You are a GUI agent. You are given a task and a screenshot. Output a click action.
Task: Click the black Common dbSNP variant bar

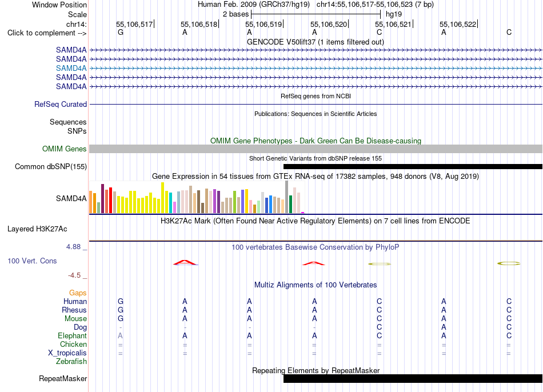point(413,166)
